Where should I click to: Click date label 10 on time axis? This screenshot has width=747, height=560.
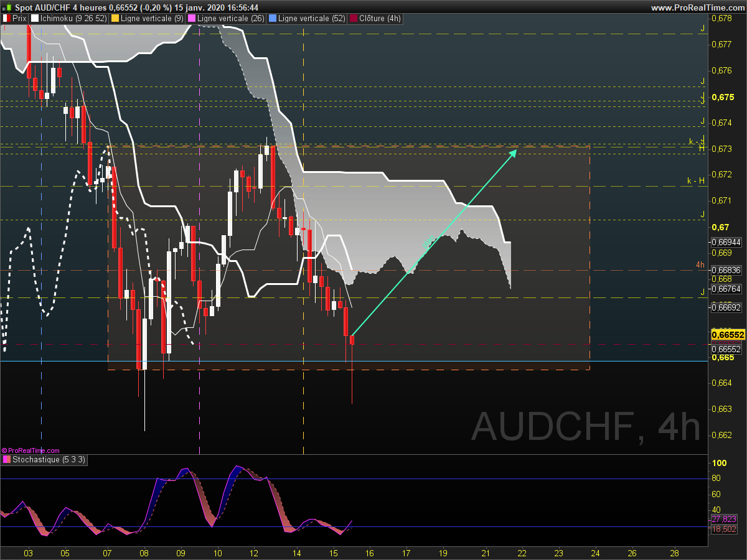pyautogui.click(x=218, y=553)
